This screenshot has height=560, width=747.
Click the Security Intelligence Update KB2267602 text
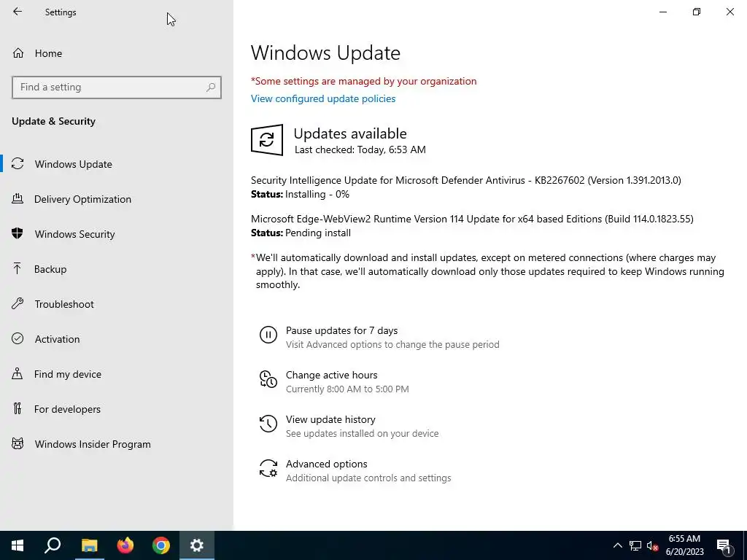466,180
